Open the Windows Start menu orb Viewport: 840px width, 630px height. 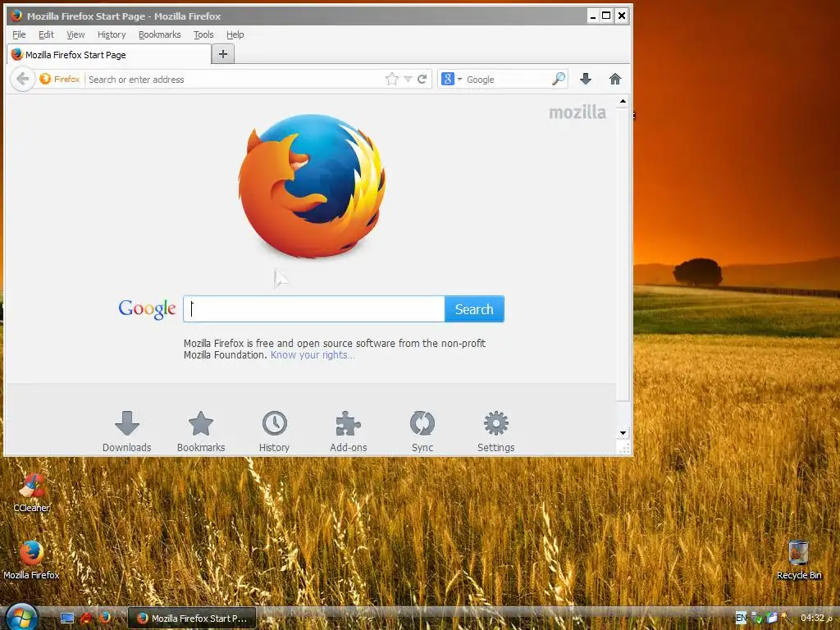coord(21,618)
